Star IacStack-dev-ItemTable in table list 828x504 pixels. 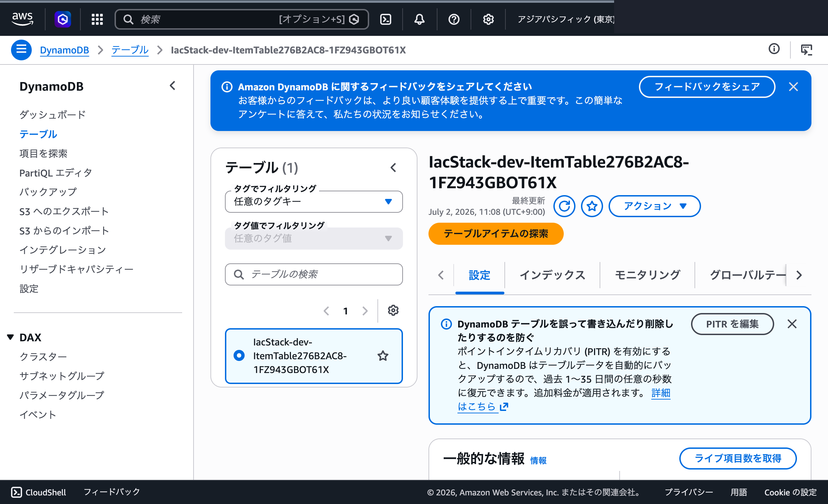coord(383,356)
